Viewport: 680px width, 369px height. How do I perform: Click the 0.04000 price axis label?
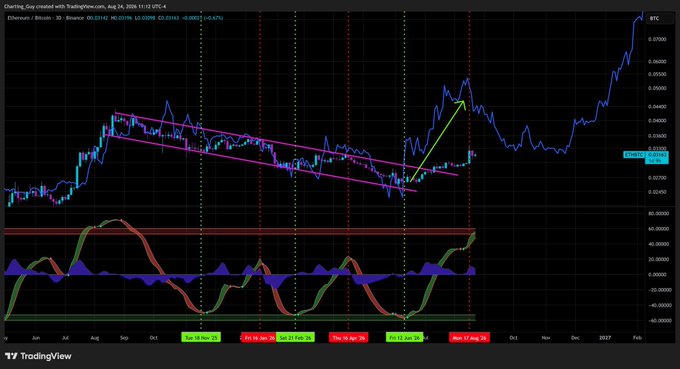[657, 120]
